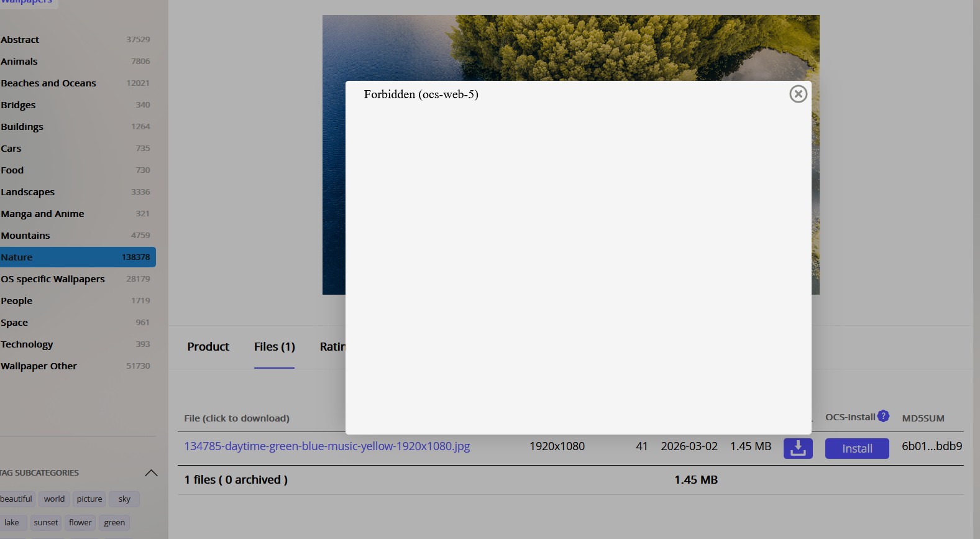Browse the Beaches and Oceans category
Image resolution: width=980 pixels, height=539 pixels.
pyautogui.click(x=48, y=83)
